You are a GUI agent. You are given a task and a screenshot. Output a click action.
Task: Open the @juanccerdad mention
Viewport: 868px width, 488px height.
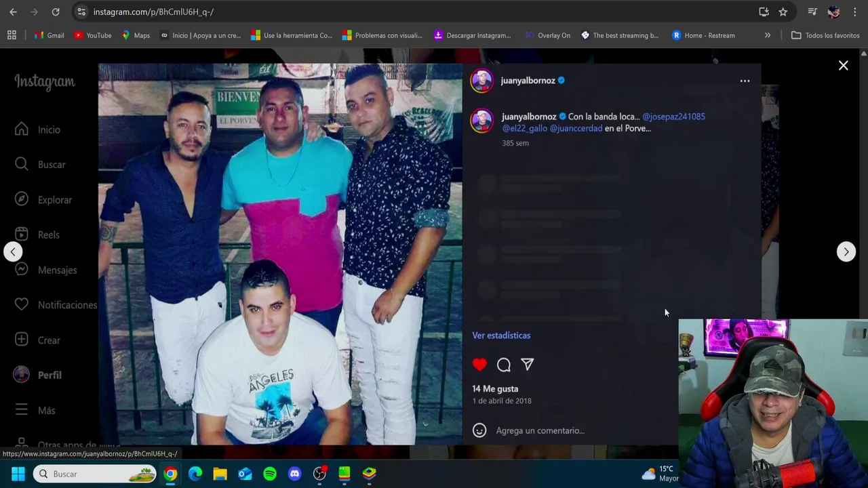576,128
